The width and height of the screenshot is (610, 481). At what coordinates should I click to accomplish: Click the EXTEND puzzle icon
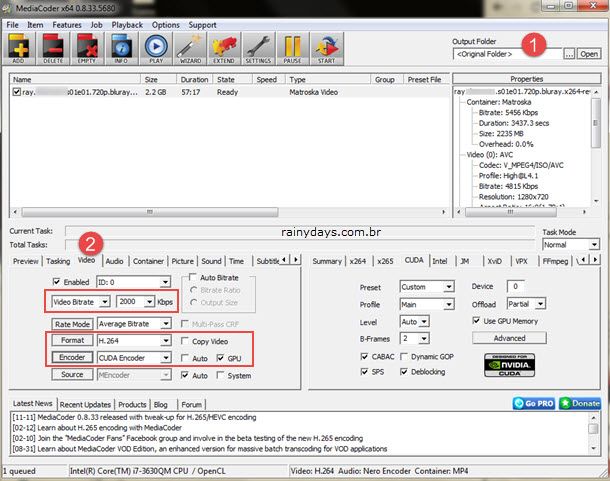224,49
